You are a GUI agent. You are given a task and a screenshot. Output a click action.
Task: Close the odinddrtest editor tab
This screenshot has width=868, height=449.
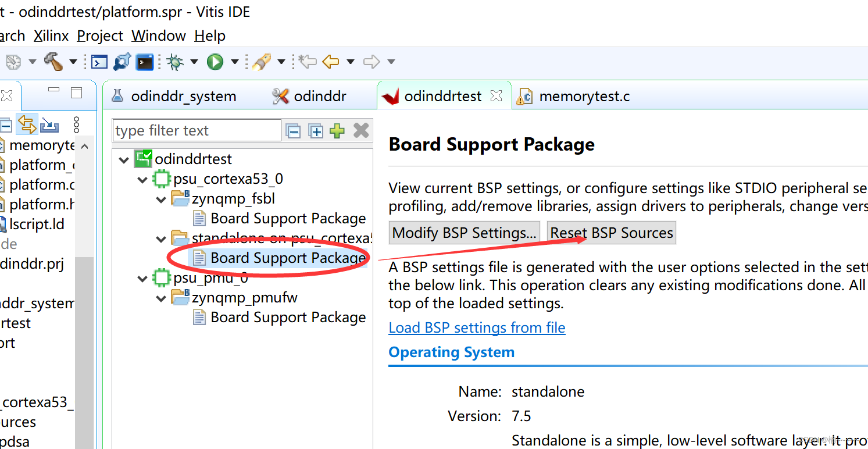point(496,95)
